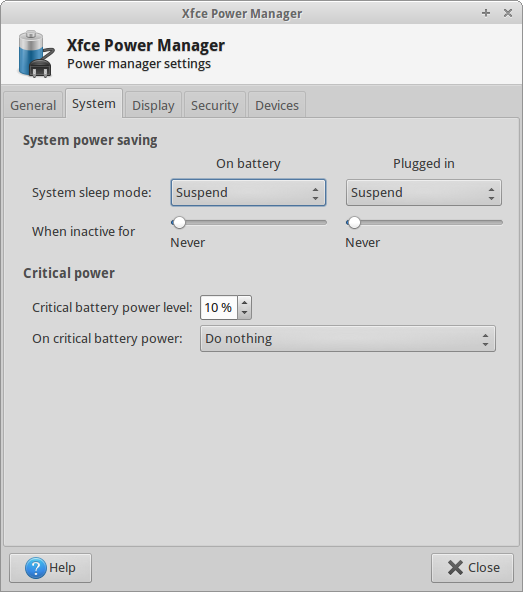523x592 pixels.
Task: Decrease critical battery level with down arrow
Action: [244, 313]
